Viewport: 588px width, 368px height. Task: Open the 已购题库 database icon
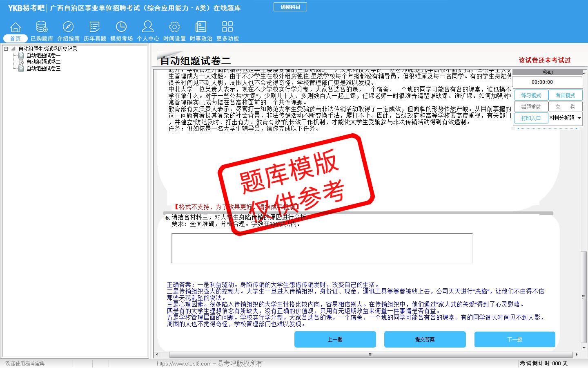42,27
